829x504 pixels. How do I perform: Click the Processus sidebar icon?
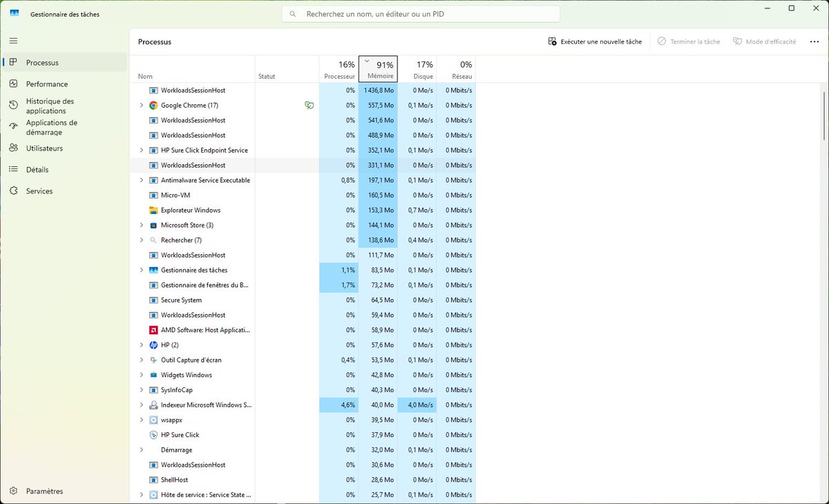13,62
